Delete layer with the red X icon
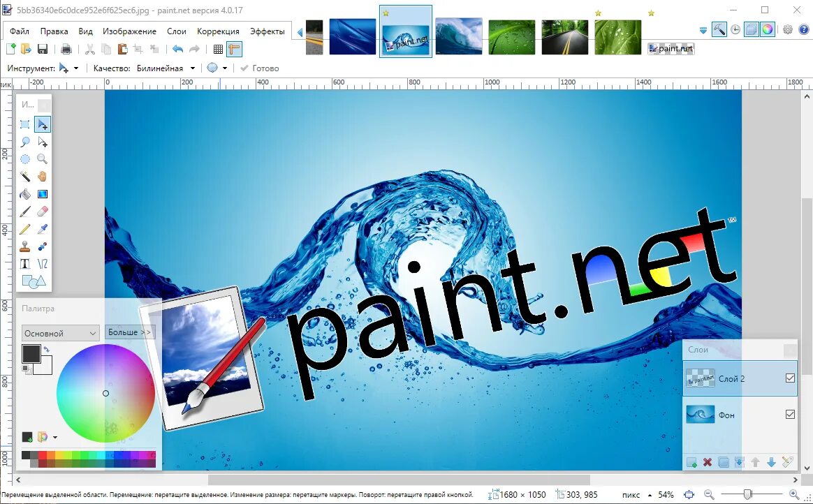 coord(708,462)
